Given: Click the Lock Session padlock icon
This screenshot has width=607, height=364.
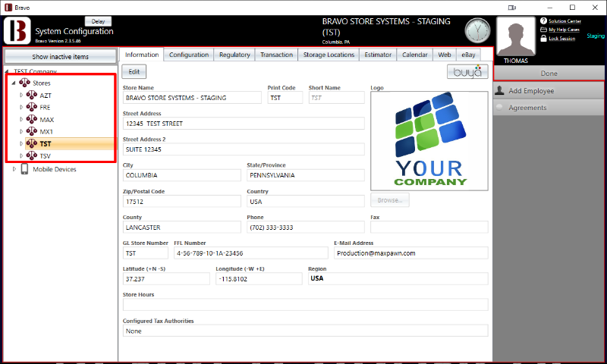Looking at the screenshot, I should (x=543, y=38).
